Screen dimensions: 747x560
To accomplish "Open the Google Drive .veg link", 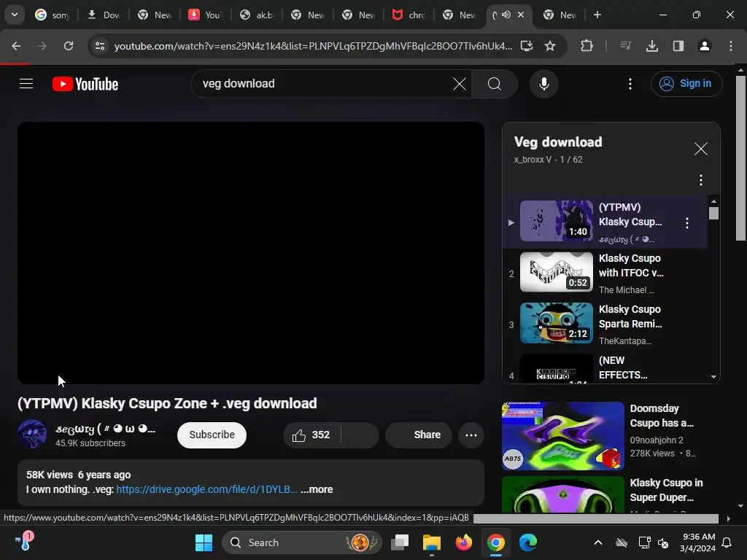I will pos(206,489).
